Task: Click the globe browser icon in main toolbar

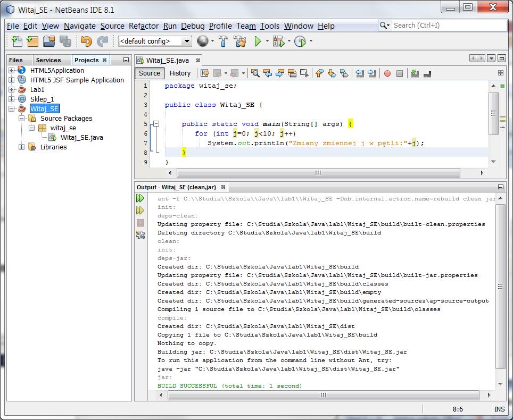Action: (203, 41)
